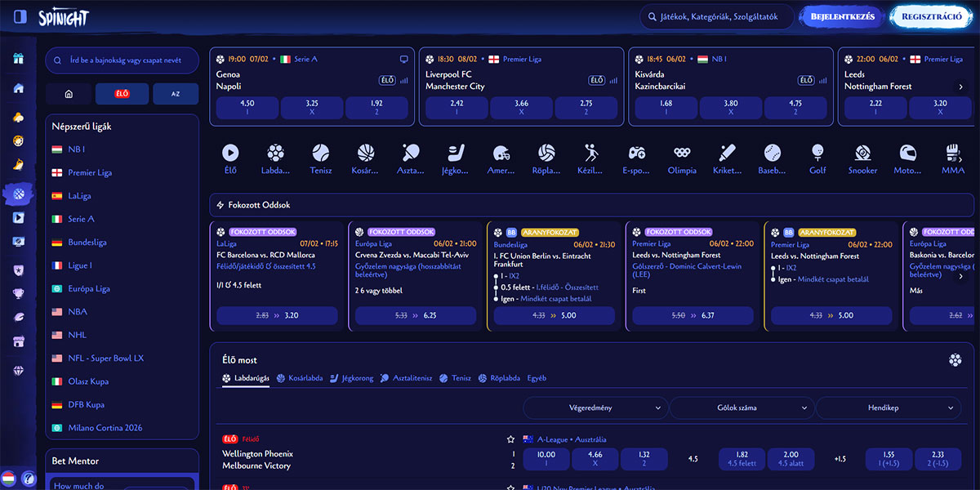Switch to the Kosárlabda live tab

(x=299, y=378)
